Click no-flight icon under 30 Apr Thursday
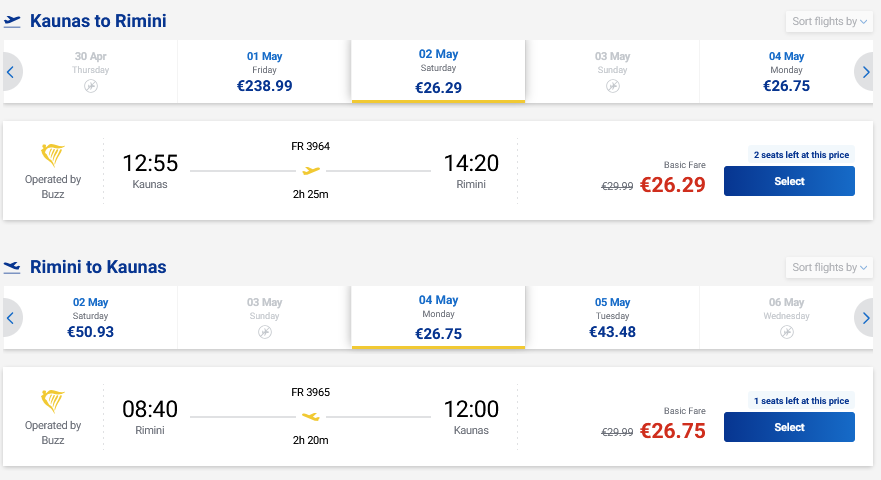This screenshot has width=881, height=480. 90,87
